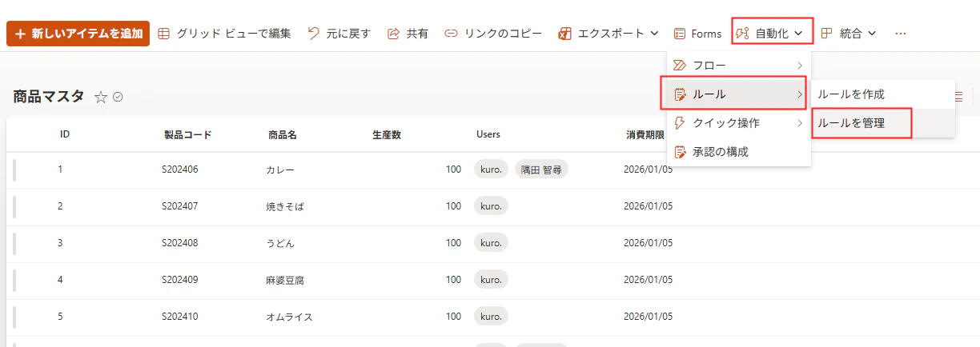The image size is (980, 347).
Task: Expand the ルール submenu arrow
Action: (799, 94)
